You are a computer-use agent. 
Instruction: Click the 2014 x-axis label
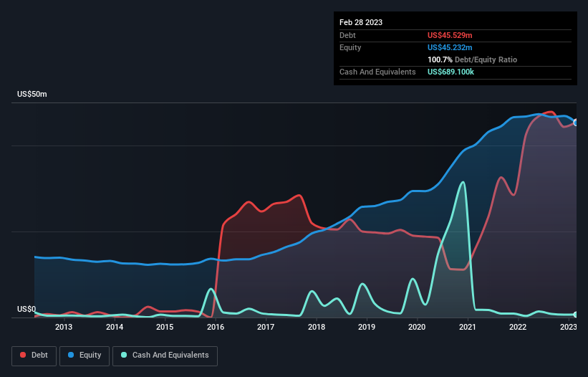click(115, 327)
